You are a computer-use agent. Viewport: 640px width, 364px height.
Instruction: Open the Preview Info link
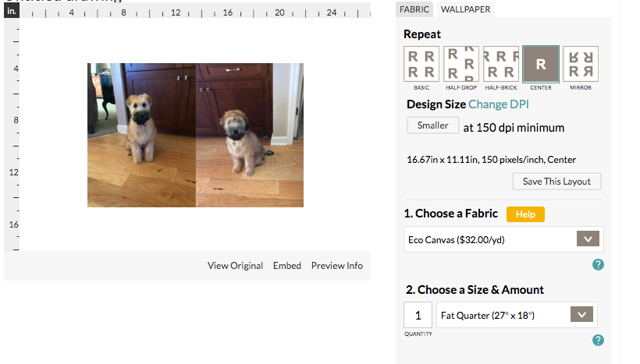click(336, 266)
